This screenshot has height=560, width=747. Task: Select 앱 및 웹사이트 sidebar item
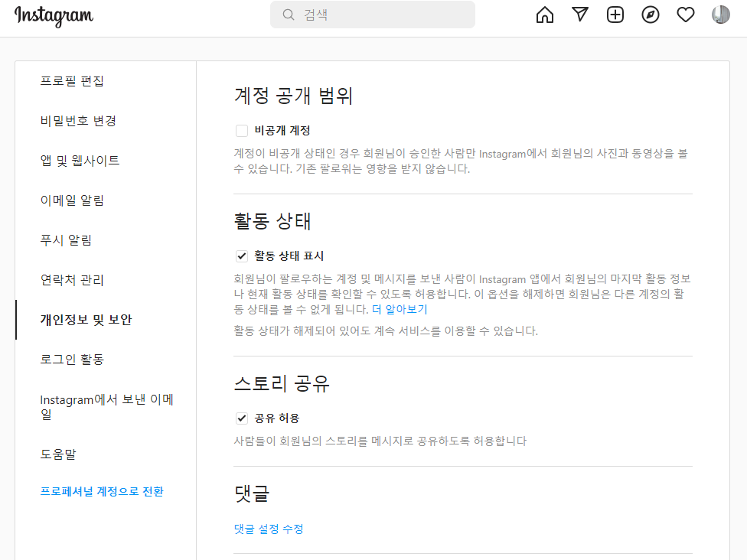80,161
